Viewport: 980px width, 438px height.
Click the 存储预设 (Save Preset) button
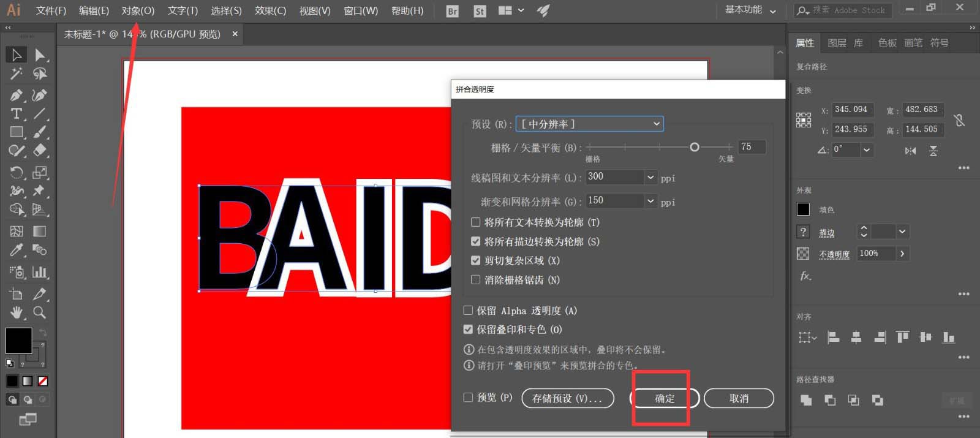click(567, 398)
